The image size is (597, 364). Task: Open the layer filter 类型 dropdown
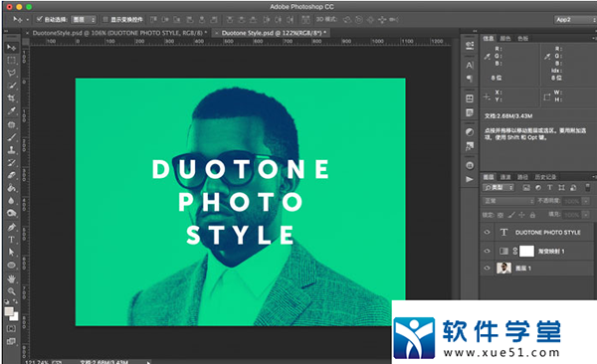pyautogui.click(x=498, y=187)
